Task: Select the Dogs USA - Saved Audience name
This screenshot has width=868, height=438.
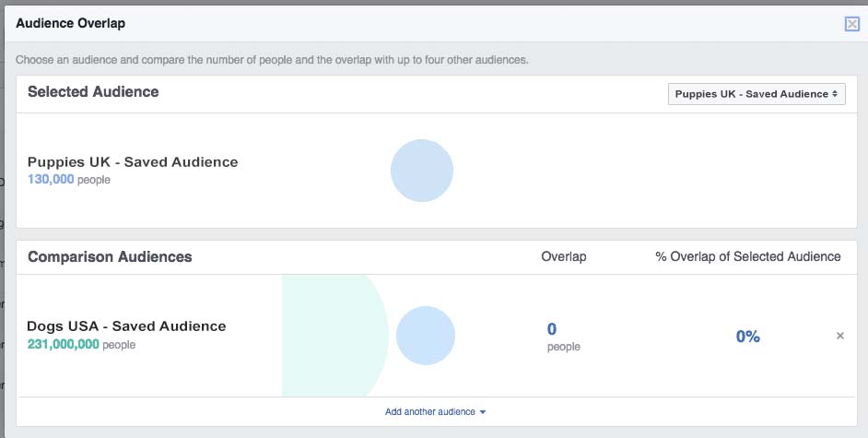Action: click(126, 326)
